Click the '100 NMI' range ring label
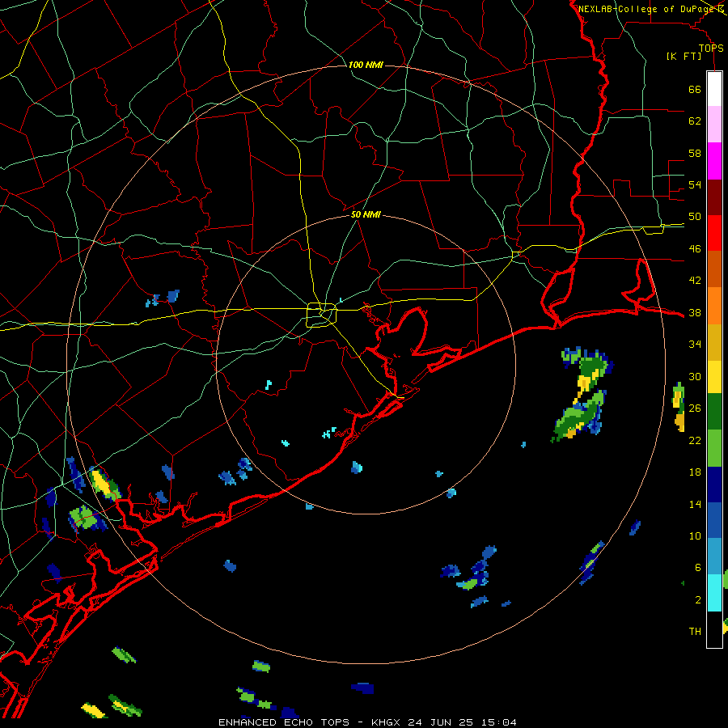Viewport: 728px width, 728px height. click(366, 65)
